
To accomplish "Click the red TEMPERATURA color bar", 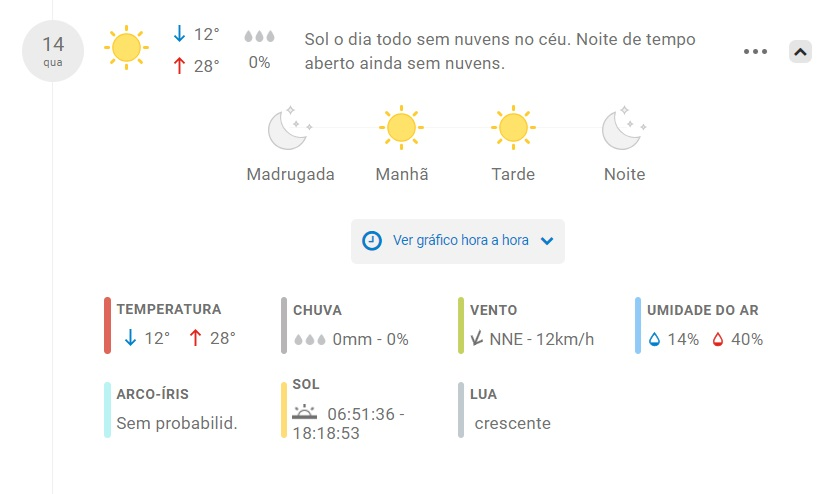I will [107, 326].
